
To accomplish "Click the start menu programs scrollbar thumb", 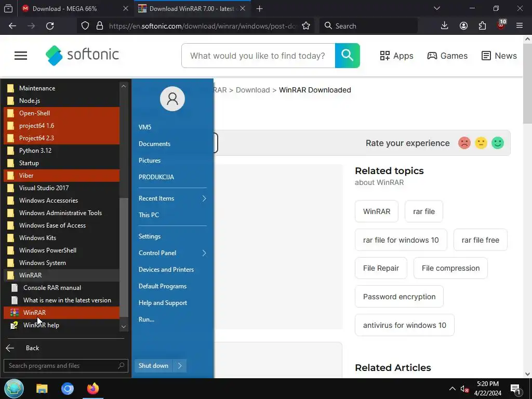I will 124,257.
